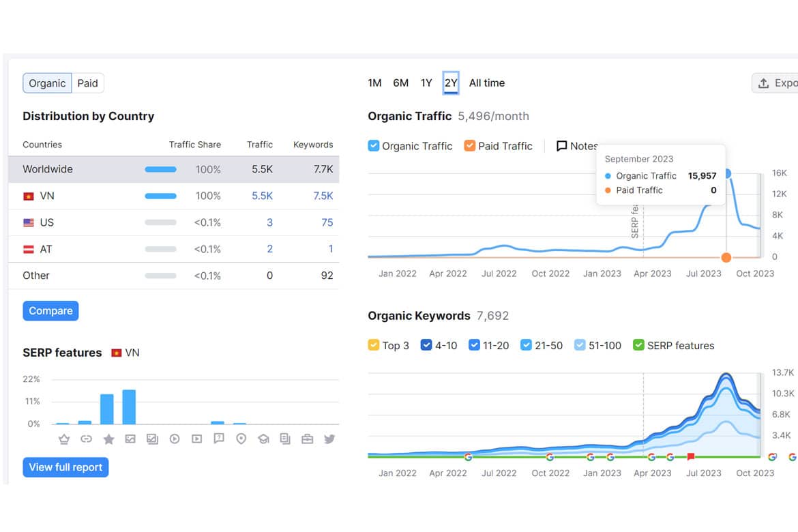Open the VN keywords 7.5K link
798x532 pixels.
323,196
